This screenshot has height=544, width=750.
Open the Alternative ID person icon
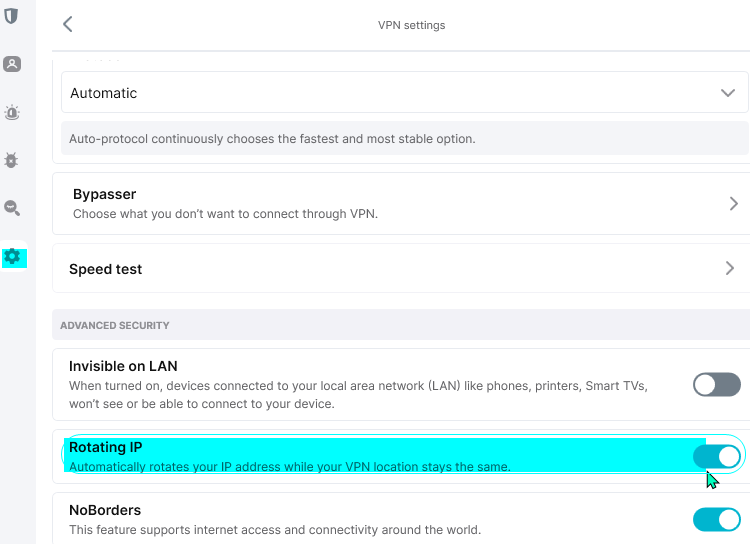12,64
